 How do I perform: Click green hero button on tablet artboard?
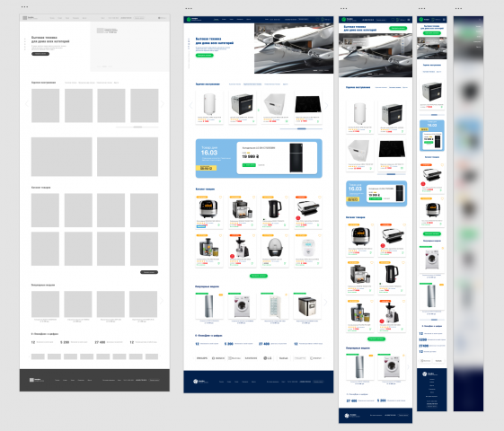pyautogui.click(x=398, y=28)
